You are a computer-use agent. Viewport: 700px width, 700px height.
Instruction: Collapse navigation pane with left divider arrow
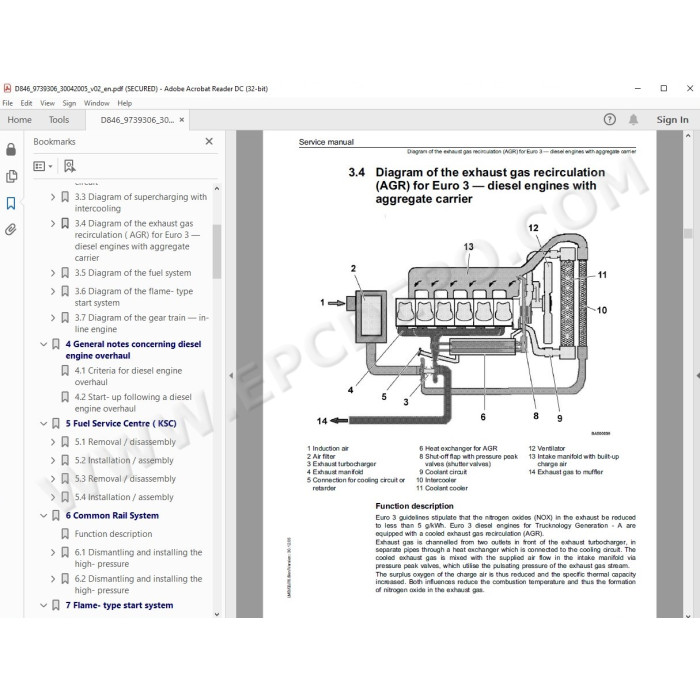click(x=231, y=375)
